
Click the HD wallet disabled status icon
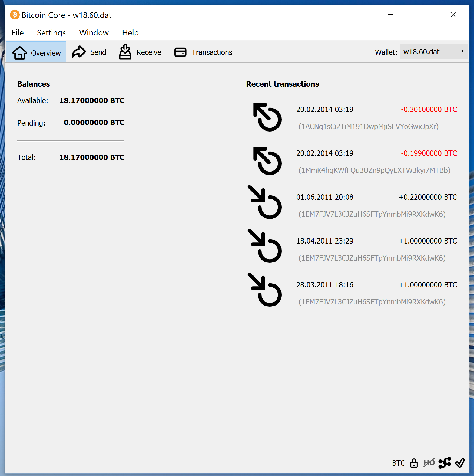click(x=429, y=463)
